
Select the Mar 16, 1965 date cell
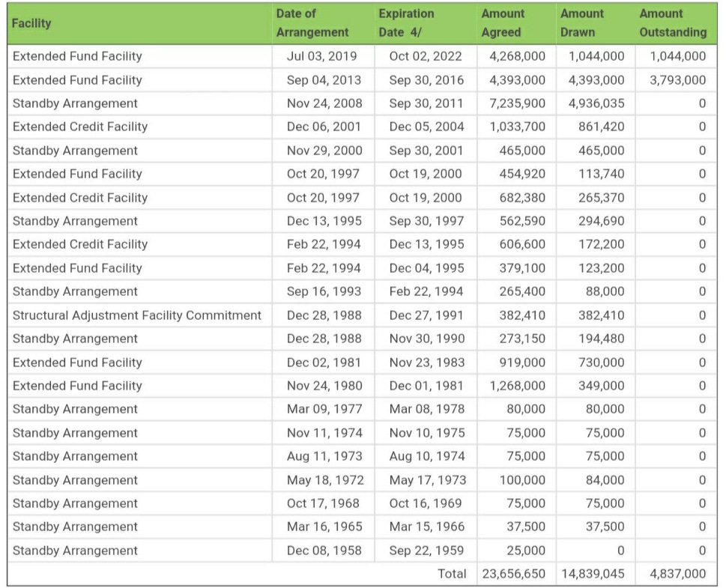[x=324, y=527]
